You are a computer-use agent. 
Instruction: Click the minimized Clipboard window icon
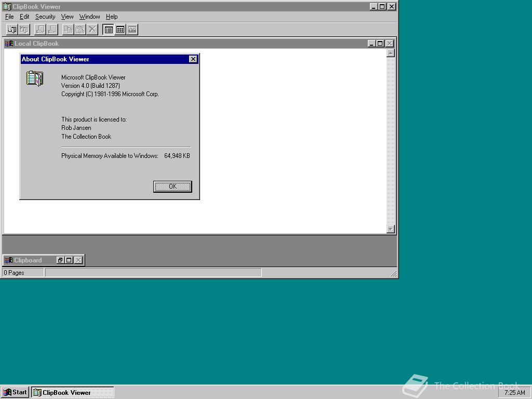pos(8,260)
